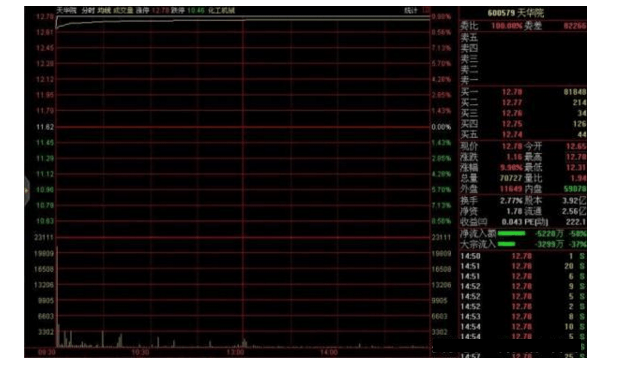Image resolution: width=620 pixels, height=372 pixels.
Task: Click the 买一 bid row at 12.78
Action: pyautogui.click(x=523, y=92)
